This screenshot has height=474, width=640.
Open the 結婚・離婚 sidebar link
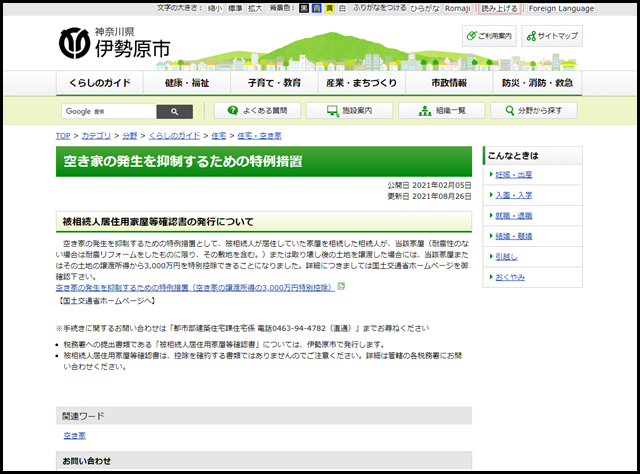tap(513, 236)
